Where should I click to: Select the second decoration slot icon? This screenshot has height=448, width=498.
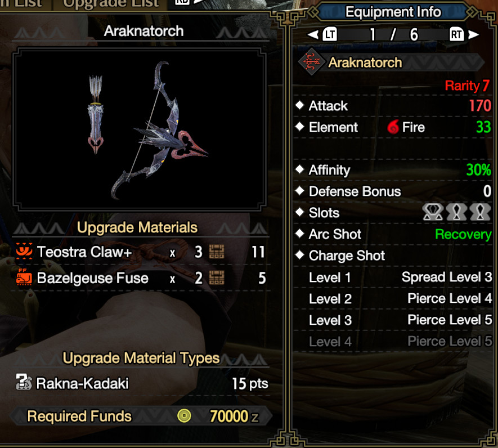[456, 212]
